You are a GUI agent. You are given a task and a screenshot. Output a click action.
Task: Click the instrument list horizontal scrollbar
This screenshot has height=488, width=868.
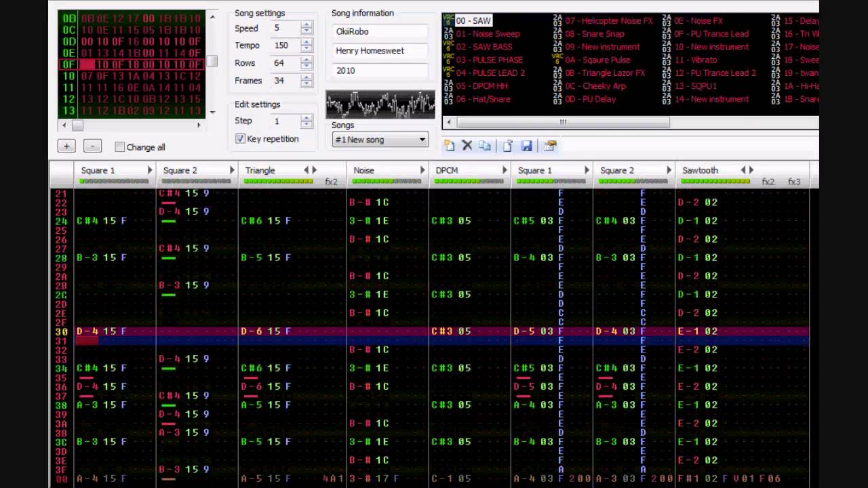[563, 123]
